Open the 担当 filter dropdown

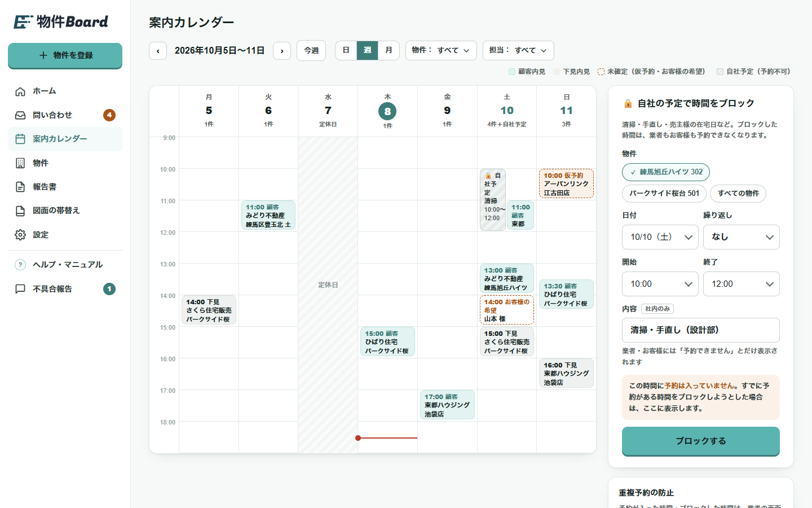[x=518, y=51]
